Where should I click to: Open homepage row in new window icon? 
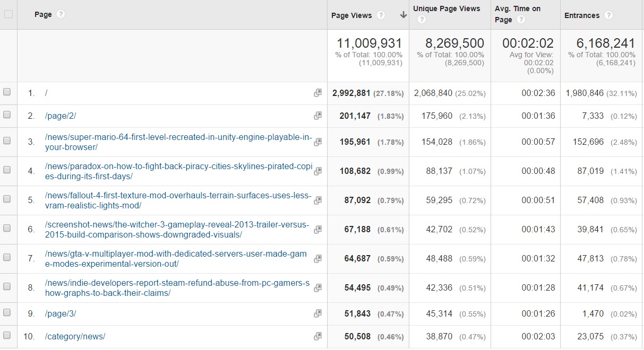pos(317,93)
